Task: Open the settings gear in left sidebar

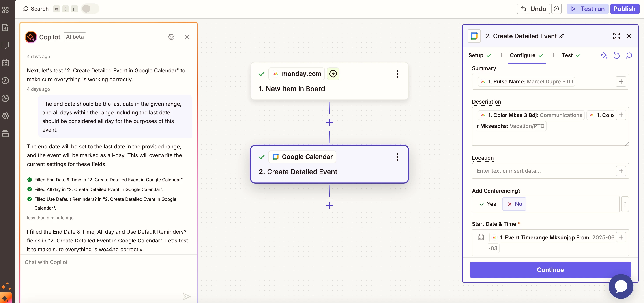Action: point(5,116)
